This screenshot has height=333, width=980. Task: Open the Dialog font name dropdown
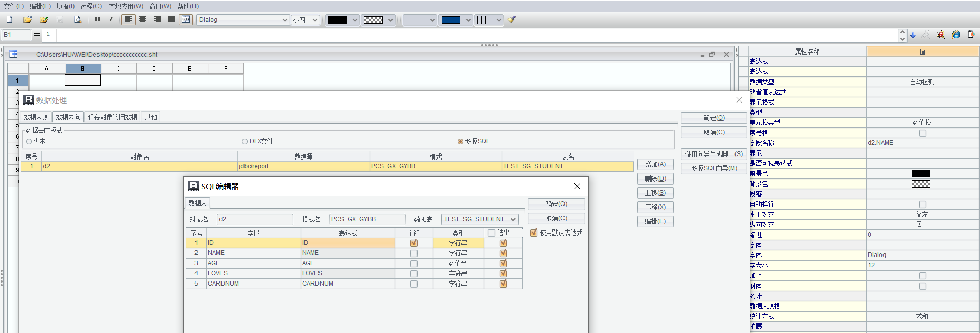285,20
